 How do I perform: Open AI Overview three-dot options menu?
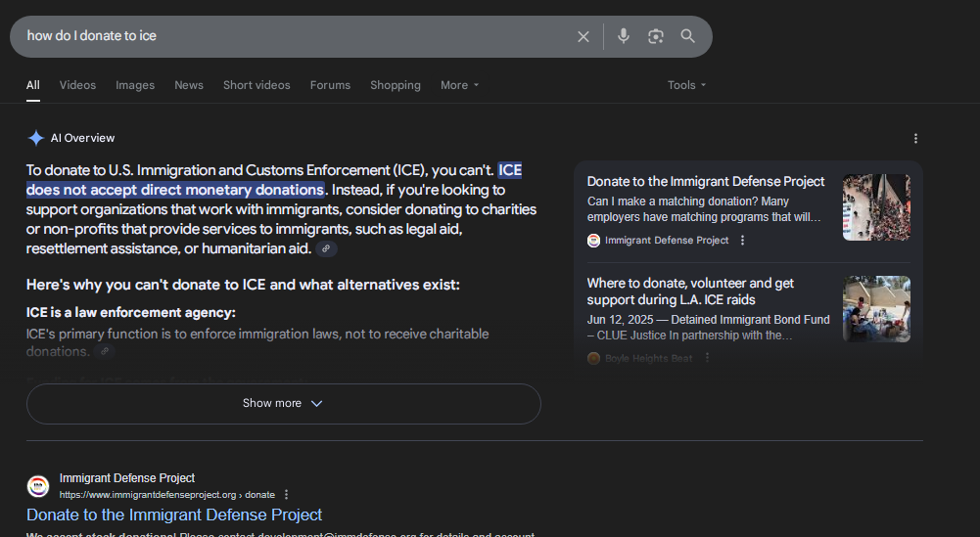click(915, 139)
